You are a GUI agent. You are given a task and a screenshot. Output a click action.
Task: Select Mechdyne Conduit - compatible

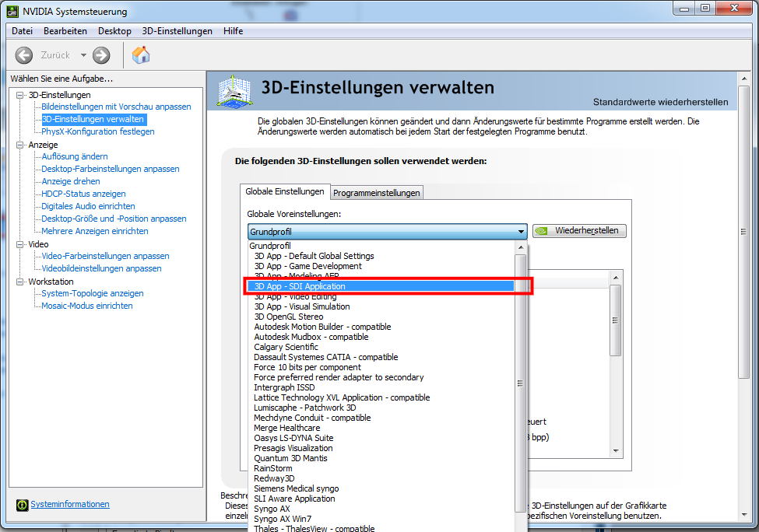tap(381, 418)
